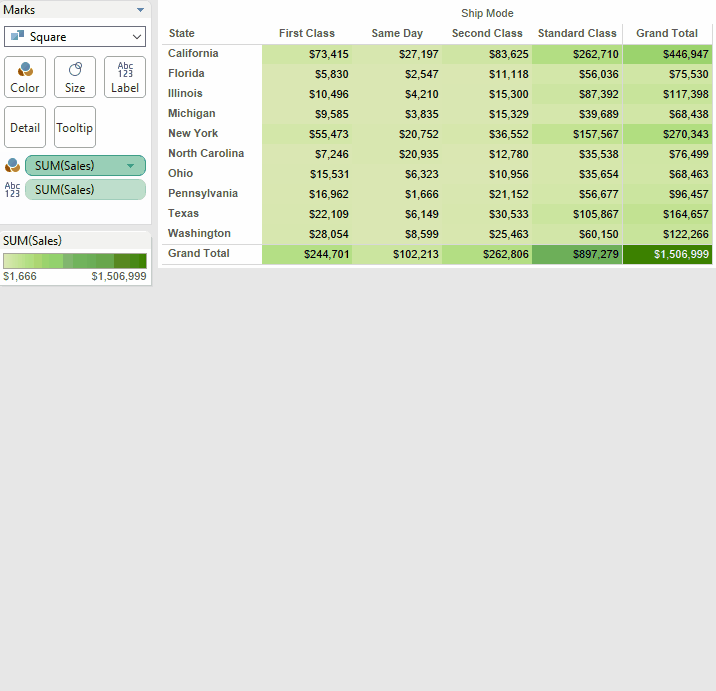Click Abc 123 label icon beside second pill
The height and width of the screenshot is (691, 716).
tap(12, 189)
